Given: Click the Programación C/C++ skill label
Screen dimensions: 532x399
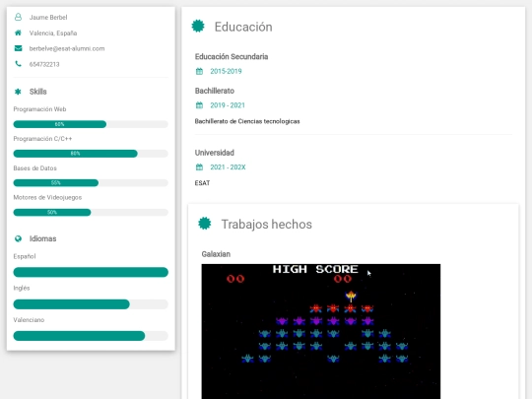Looking at the screenshot, I should [42, 139].
